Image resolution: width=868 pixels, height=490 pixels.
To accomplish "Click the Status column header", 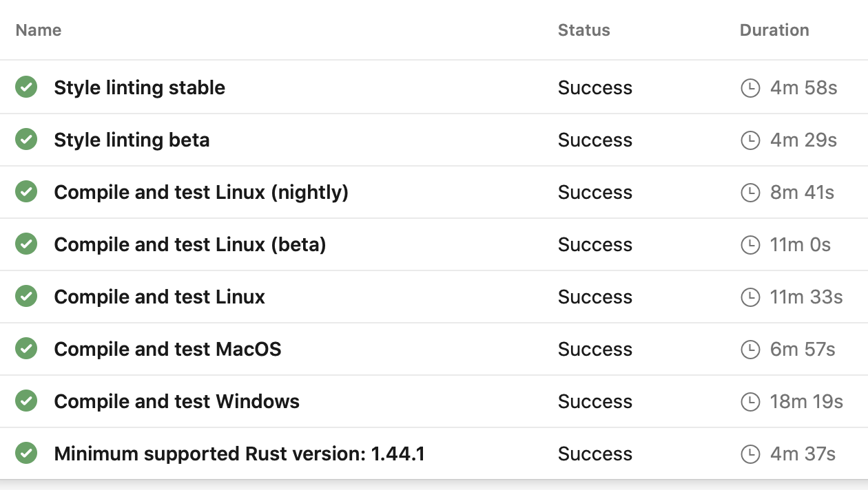I will point(584,30).
